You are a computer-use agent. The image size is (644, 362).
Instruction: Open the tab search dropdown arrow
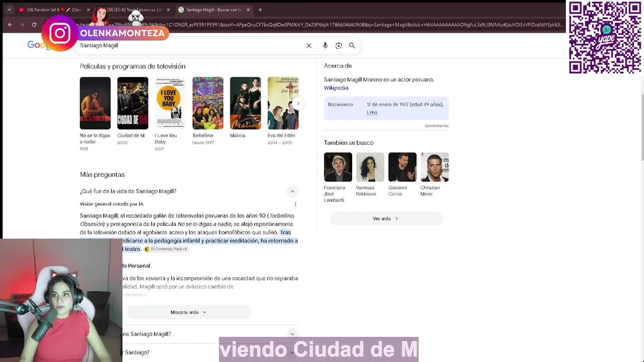tap(9, 10)
